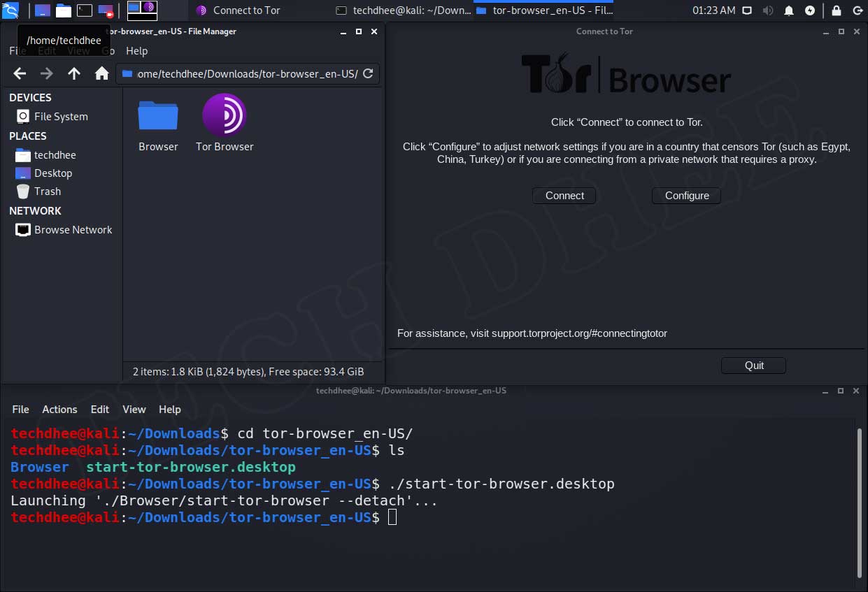
Task: Open home folder via house icon
Action: click(101, 73)
